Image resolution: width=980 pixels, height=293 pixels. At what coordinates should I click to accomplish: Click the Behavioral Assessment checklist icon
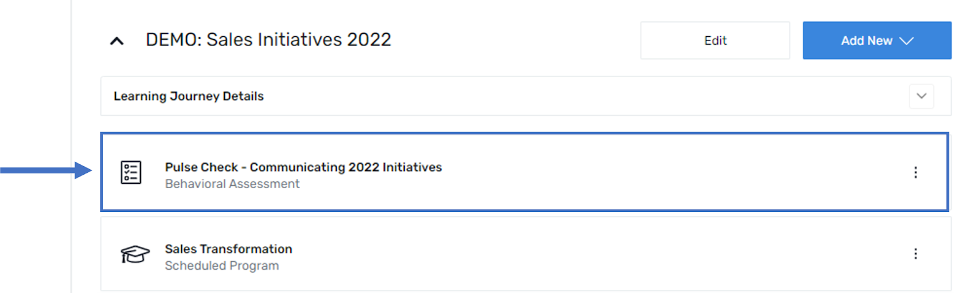tap(131, 172)
